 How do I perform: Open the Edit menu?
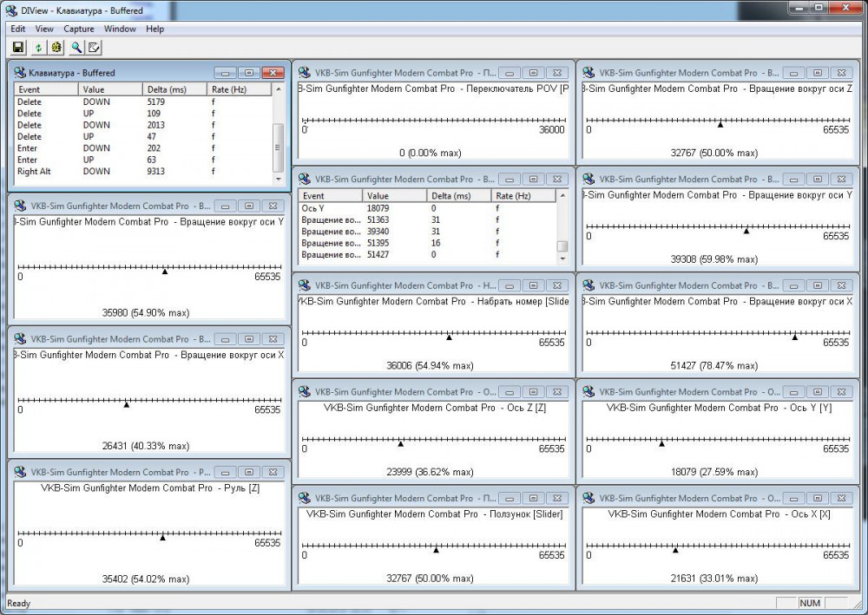click(x=17, y=29)
